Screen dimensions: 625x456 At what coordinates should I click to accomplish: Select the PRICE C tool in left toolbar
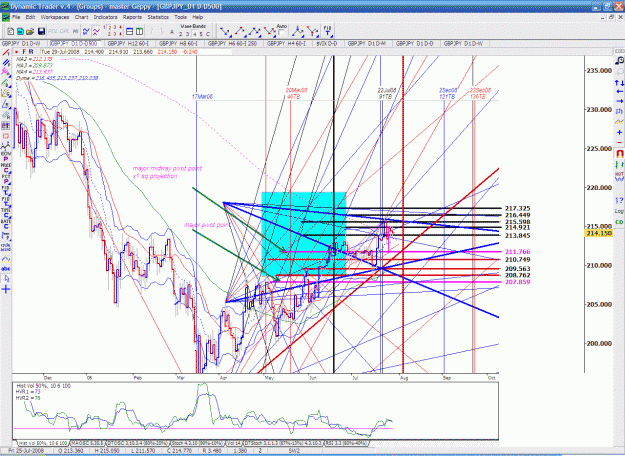pos(6,167)
